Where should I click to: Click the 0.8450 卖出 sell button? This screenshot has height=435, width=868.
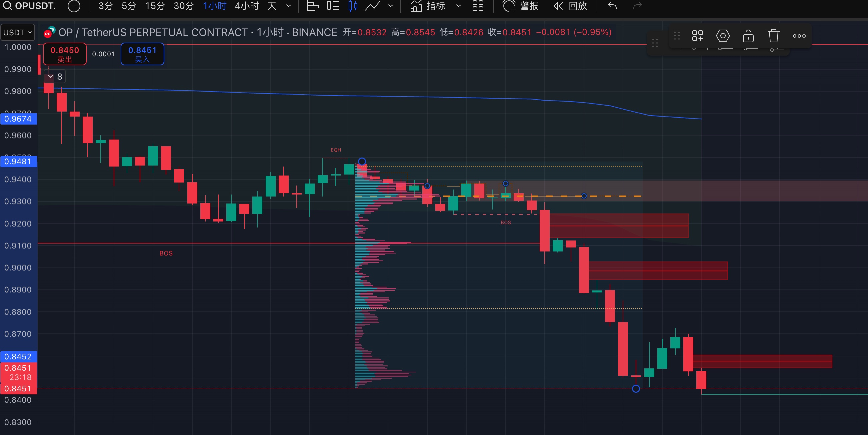point(65,54)
